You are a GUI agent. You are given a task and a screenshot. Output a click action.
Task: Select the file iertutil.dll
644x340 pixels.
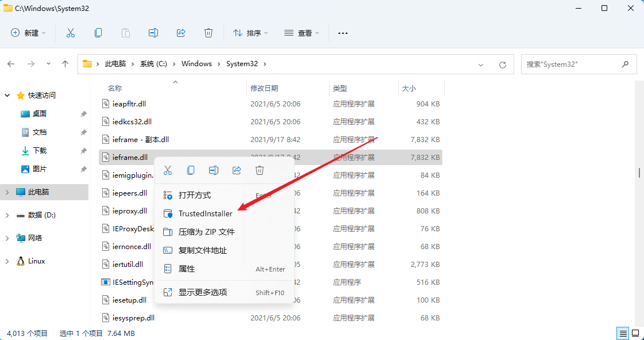(128, 265)
